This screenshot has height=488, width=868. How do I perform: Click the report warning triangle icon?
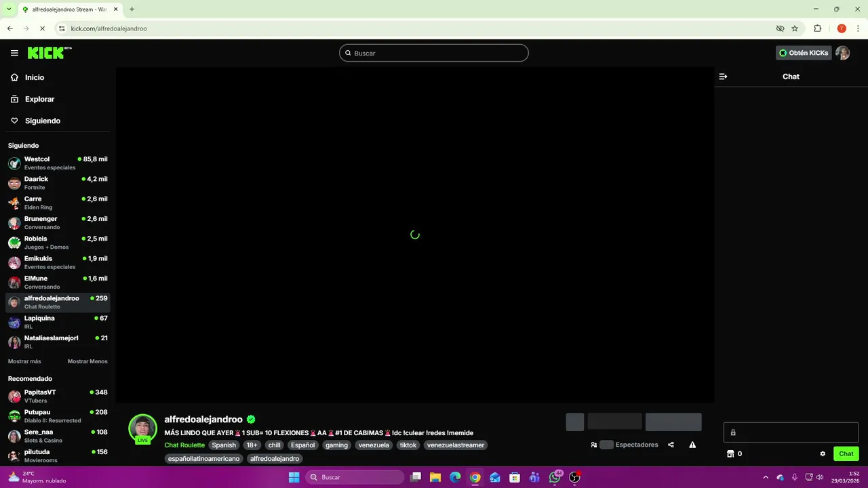point(692,445)
